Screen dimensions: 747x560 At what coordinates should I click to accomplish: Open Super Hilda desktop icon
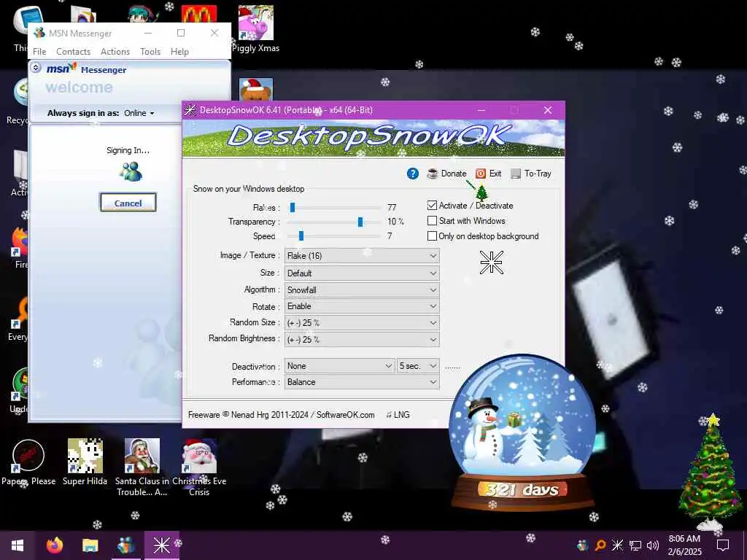click(x=85, y=462)
